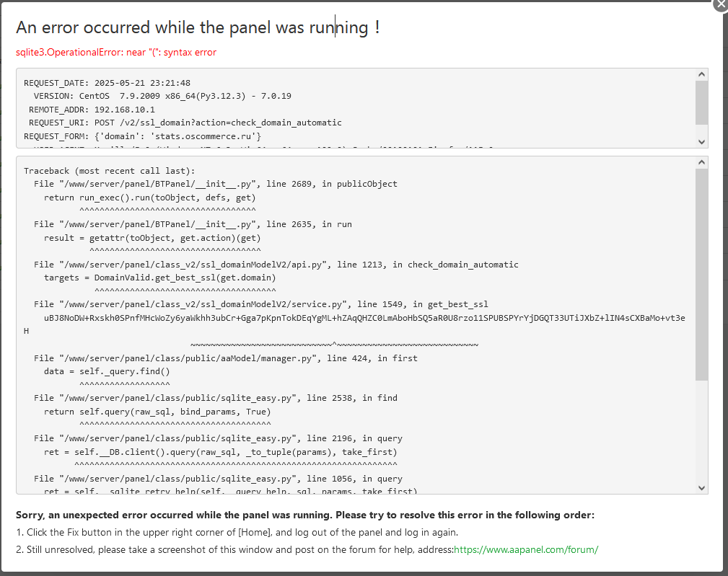Click the traceback box scroll-down arrow
This screenshot has height=576, width=728.
pyautogui.click(x=701, y=487)
